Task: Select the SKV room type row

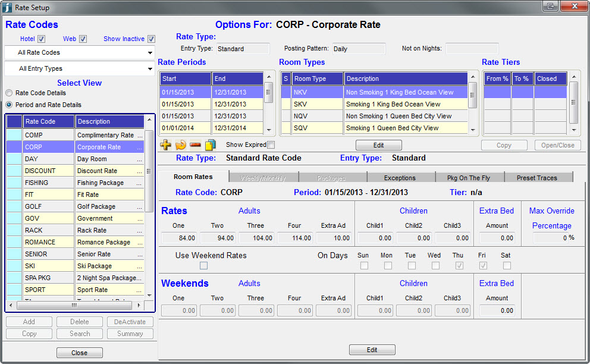Action: (x=374, y=104)
